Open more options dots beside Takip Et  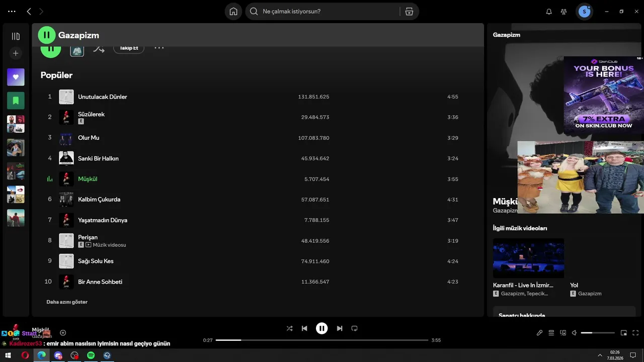pyautogui.click(x=159, y=48)
